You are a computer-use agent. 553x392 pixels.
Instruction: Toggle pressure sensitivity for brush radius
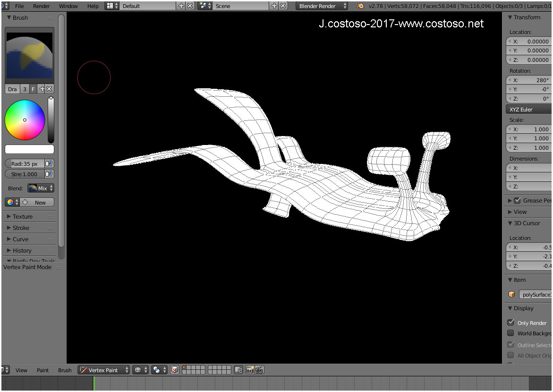(49, 163)
